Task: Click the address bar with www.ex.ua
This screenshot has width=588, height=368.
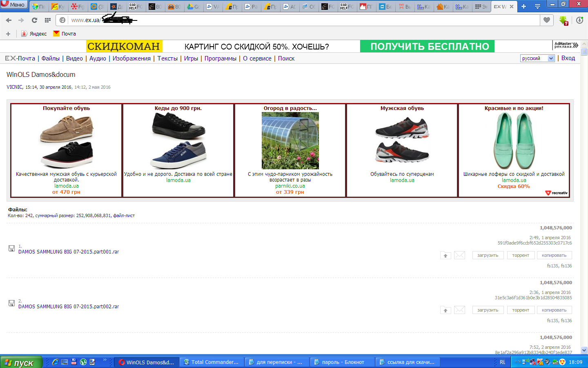Action: (297, 20)
